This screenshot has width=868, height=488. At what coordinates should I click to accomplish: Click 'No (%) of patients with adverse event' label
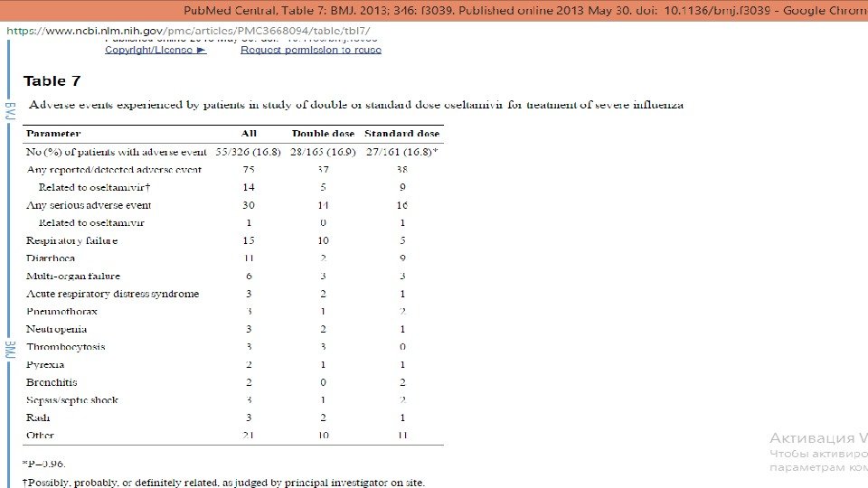click(x=117, y=152)
